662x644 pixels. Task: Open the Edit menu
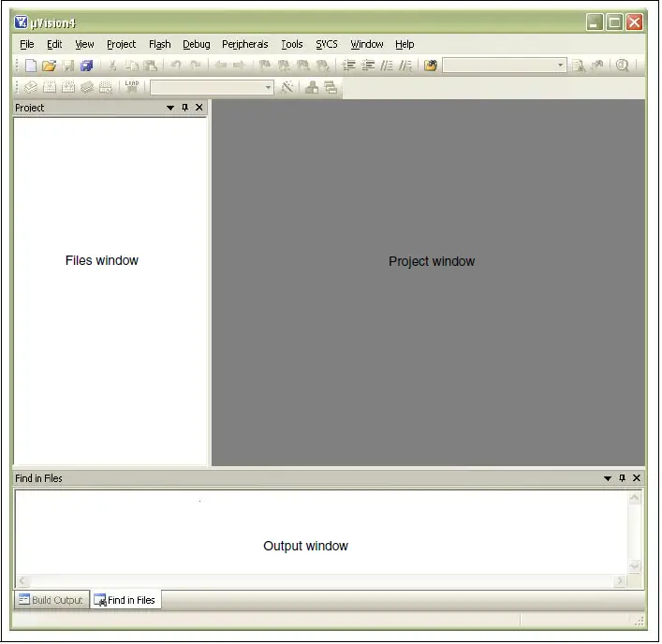click(54, 44)
